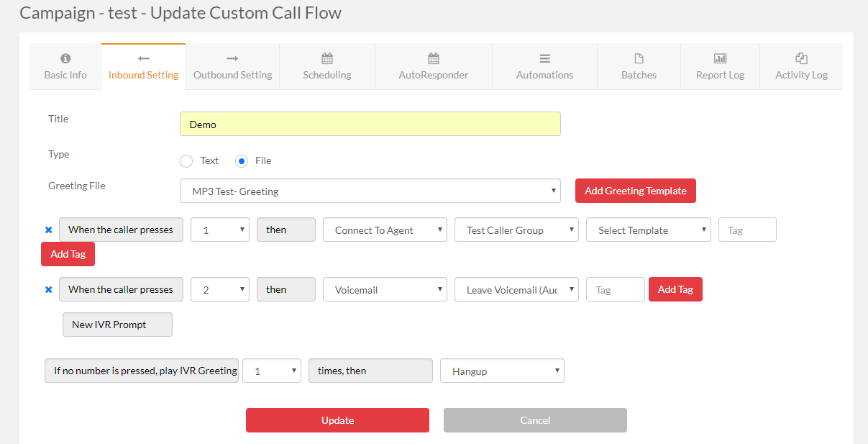Open the Greeting File dropdown
868x444 pixels.
[370, 191]
